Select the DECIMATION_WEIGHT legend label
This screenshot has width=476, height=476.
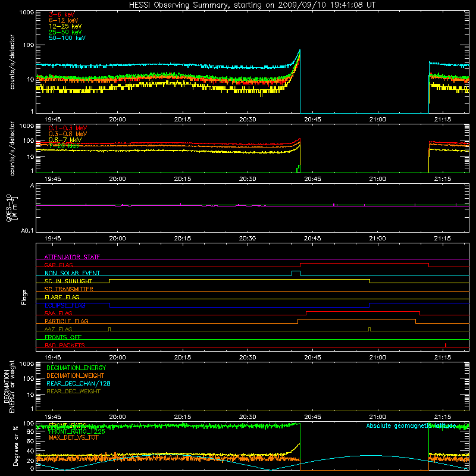pos(76,375)
